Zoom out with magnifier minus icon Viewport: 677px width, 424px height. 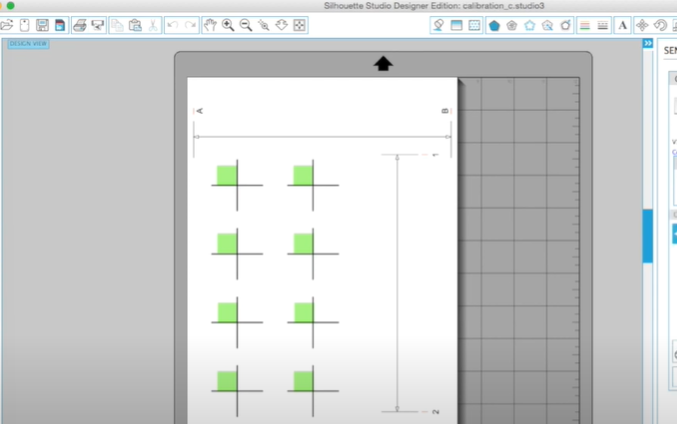(246, 25)
